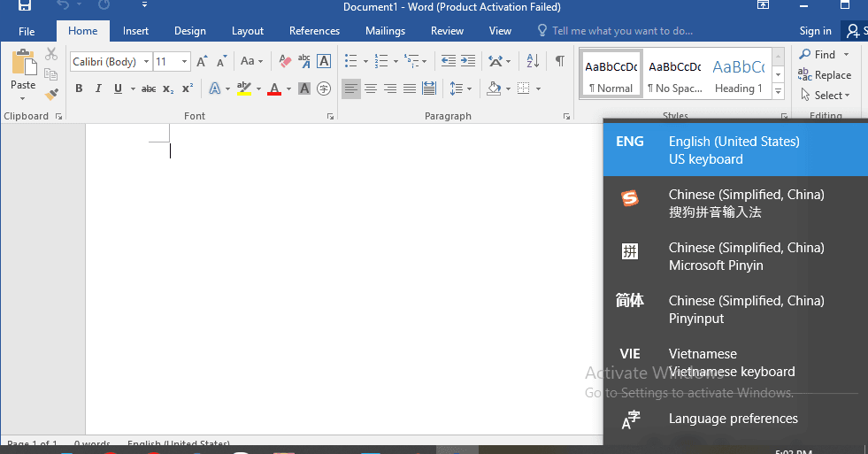Open the File menu
This screenshot has height=454, width=868.
tap(27, 31)
